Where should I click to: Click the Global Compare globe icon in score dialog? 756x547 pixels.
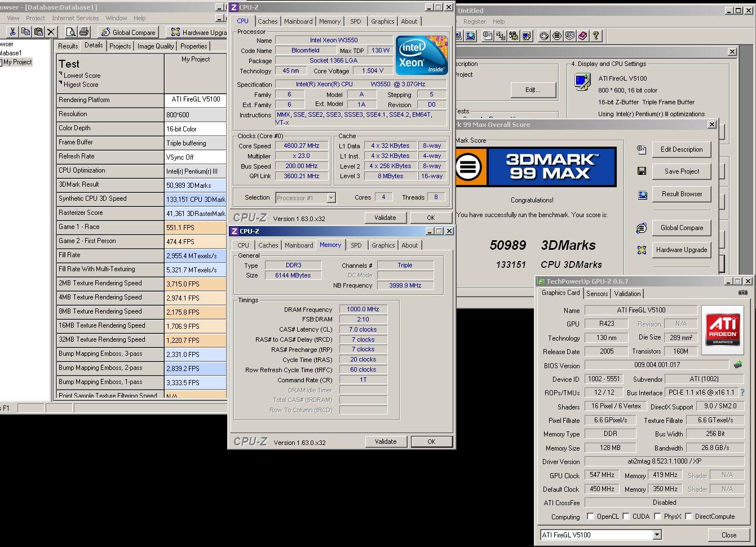click(642, 228)
